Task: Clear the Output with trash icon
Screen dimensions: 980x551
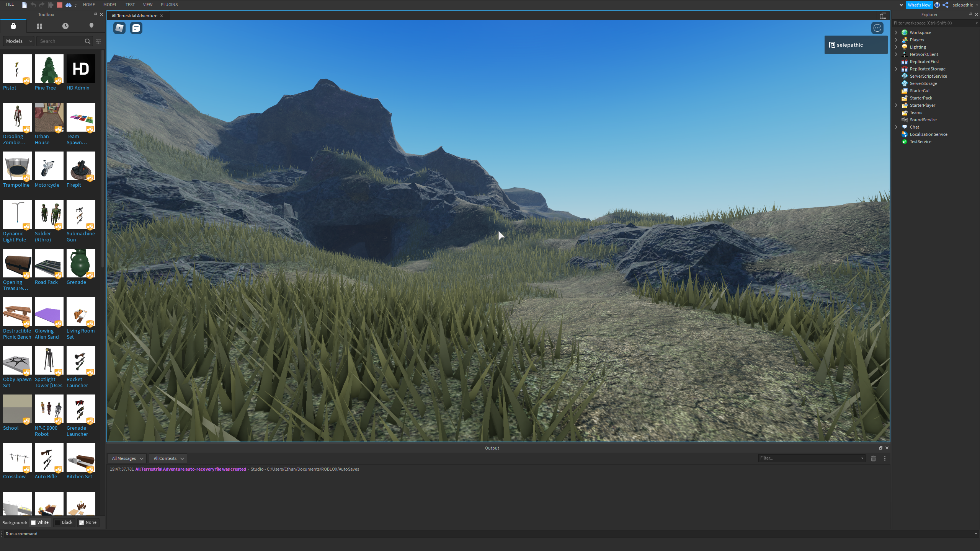Action: coord(873,458)
